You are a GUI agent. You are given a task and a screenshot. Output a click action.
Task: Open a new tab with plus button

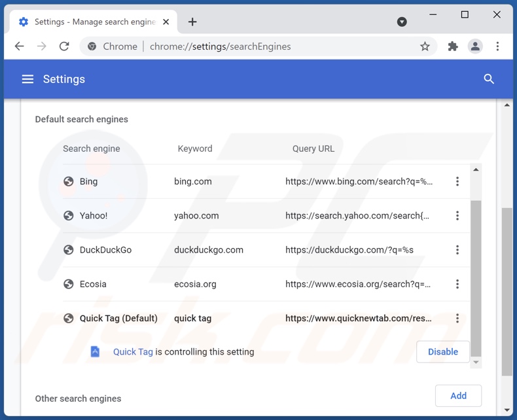[192, 22]
